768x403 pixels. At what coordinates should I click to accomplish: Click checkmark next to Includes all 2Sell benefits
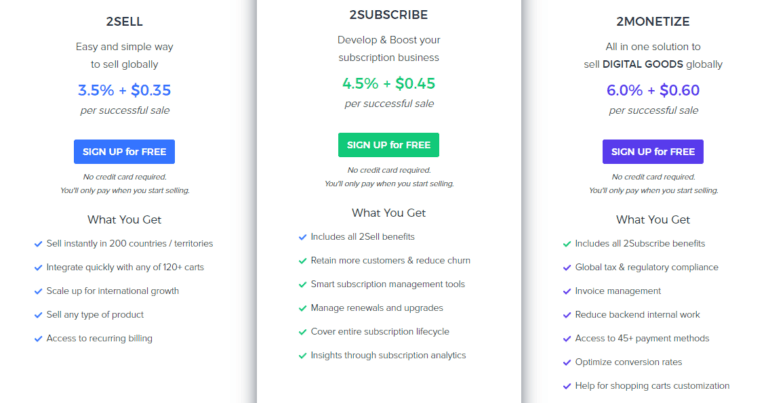302,237
